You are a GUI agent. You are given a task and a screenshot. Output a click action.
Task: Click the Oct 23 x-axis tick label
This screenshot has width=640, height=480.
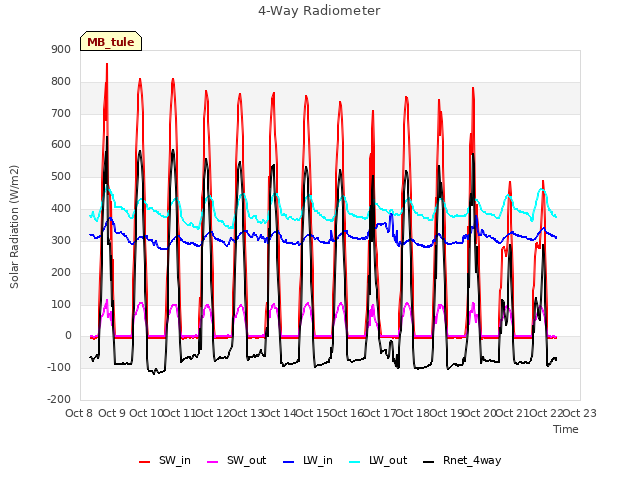580,413
